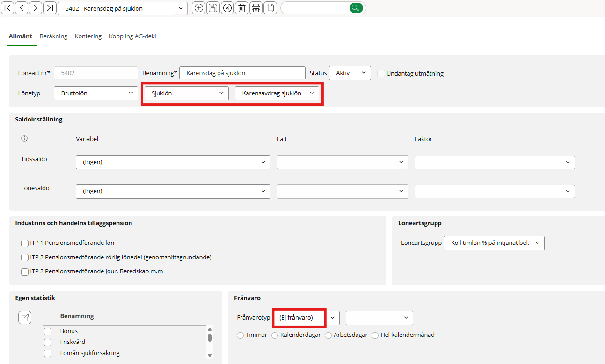Image resolution: width=605 pixels, height=364 pixels.
Task: Jump to the last record
Action: pyautogui.click(x=50, y=8)
